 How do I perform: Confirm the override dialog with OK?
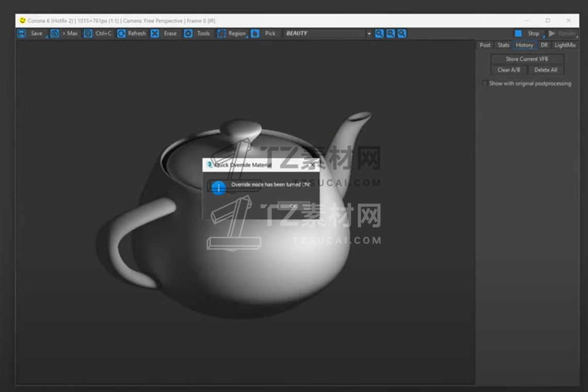click(x=293, y=206)
